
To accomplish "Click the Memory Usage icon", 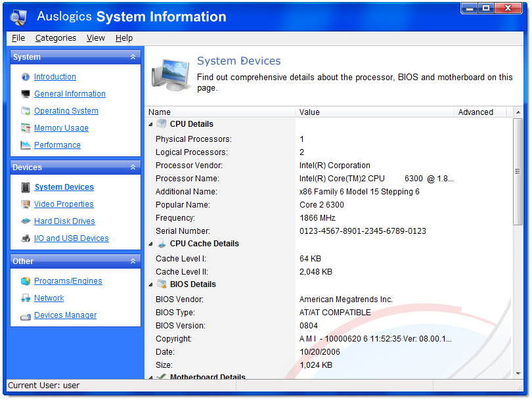I will pyautogui.click(x=26, y=128).
